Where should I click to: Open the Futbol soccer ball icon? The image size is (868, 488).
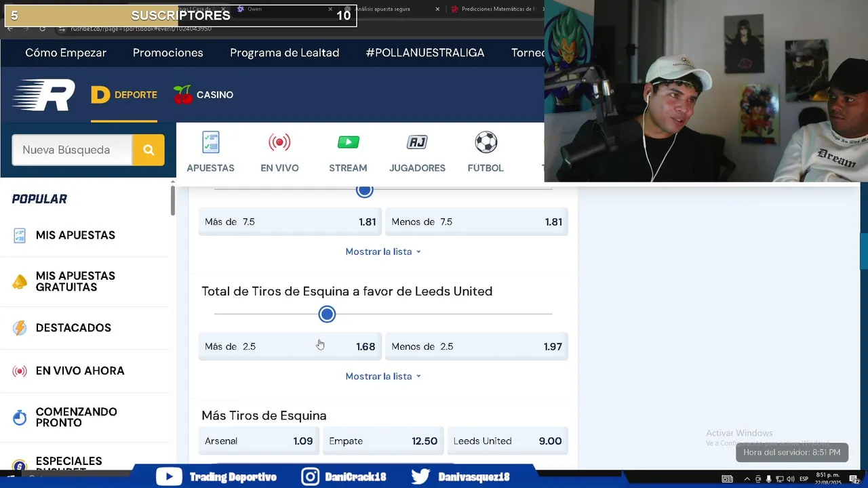pyautogui.click(x=486, y=142)
